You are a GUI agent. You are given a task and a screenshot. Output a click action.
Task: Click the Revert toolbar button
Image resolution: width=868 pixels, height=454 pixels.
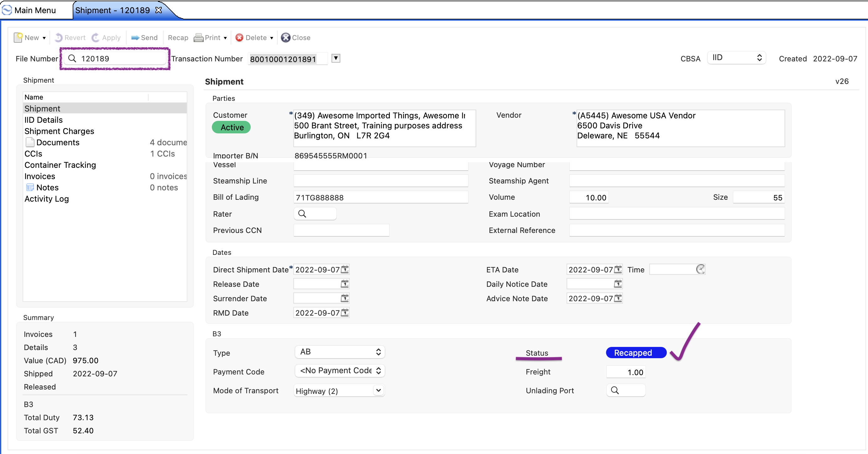point(70,37)
